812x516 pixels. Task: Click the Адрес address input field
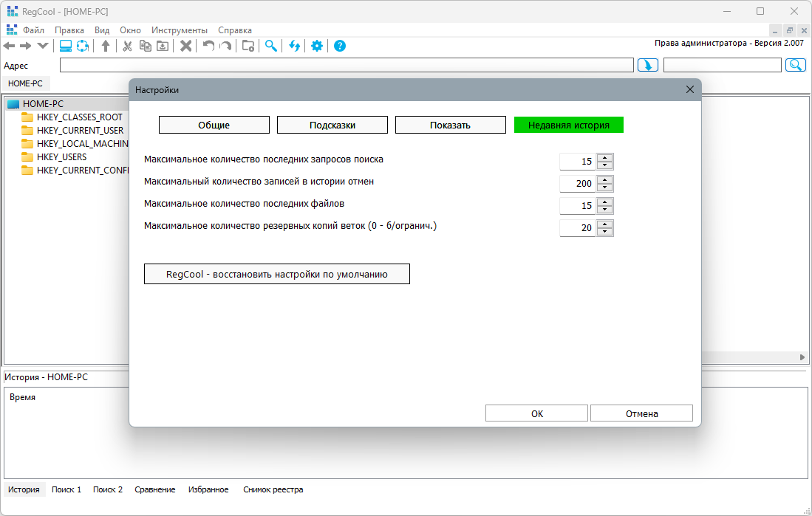coord(347,65)
